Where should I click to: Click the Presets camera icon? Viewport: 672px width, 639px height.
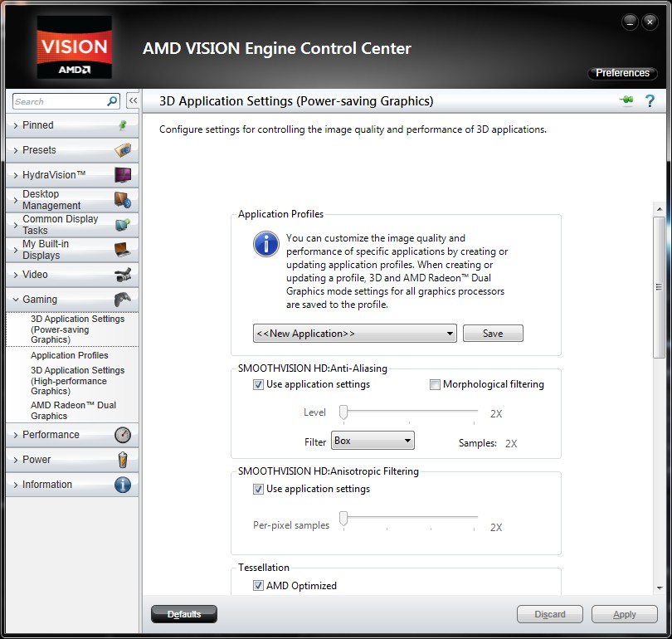123,150
